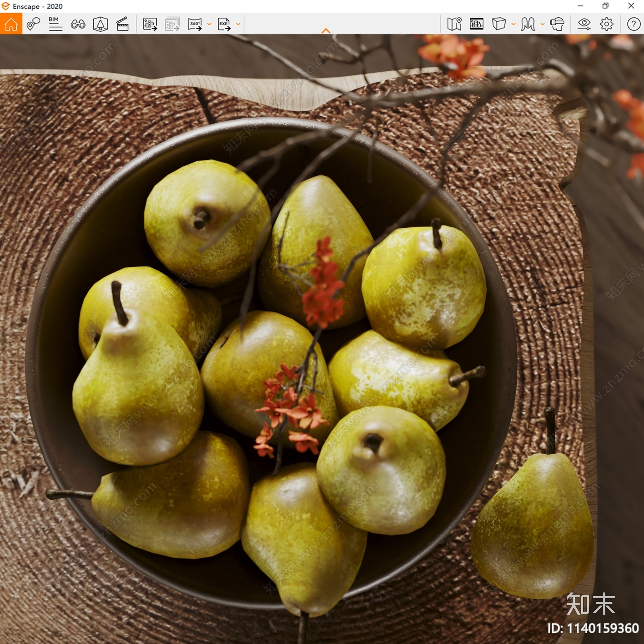Toggle the Fly/Walk wings navigation icon

coord(528,24)
